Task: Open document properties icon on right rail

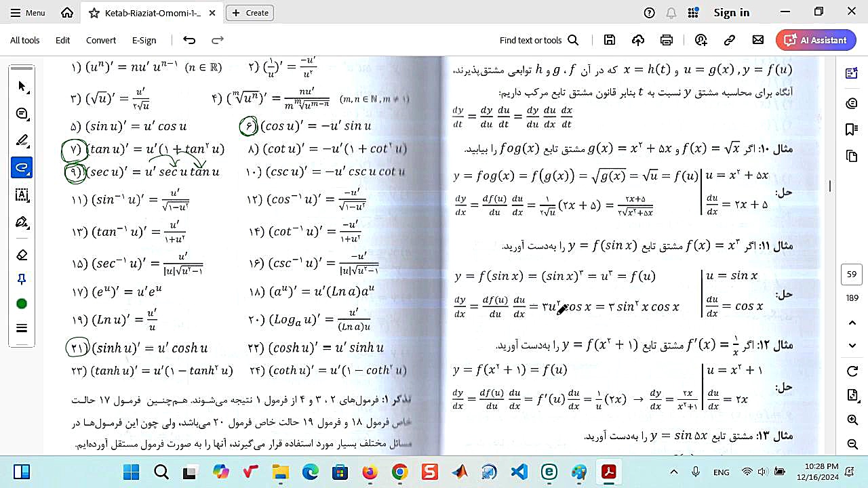Action: coord(852,396)
